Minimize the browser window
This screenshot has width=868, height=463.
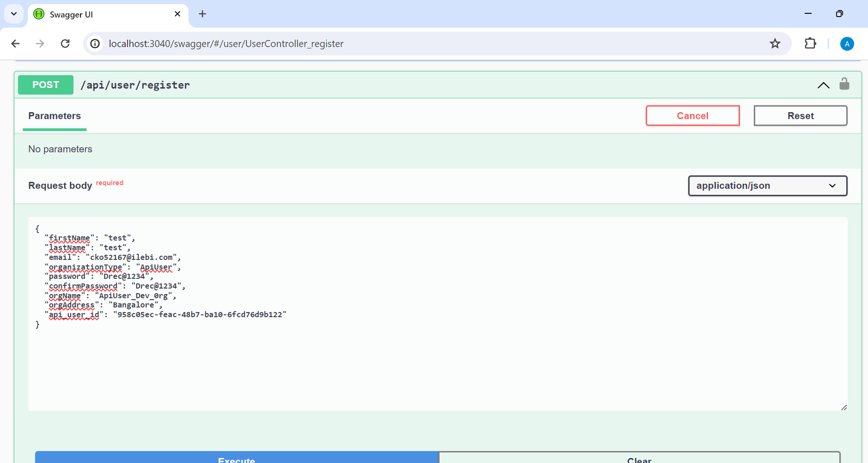(x=808, y=14)
